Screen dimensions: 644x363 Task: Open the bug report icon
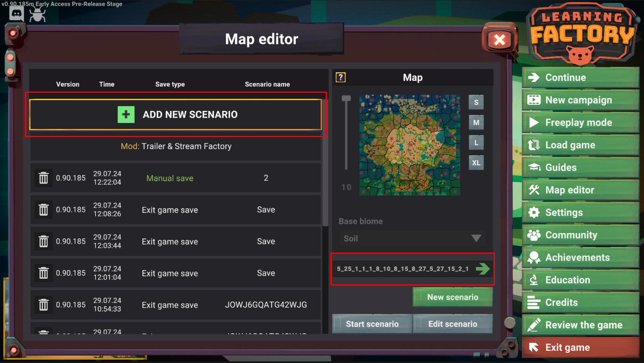click(37, 15)
